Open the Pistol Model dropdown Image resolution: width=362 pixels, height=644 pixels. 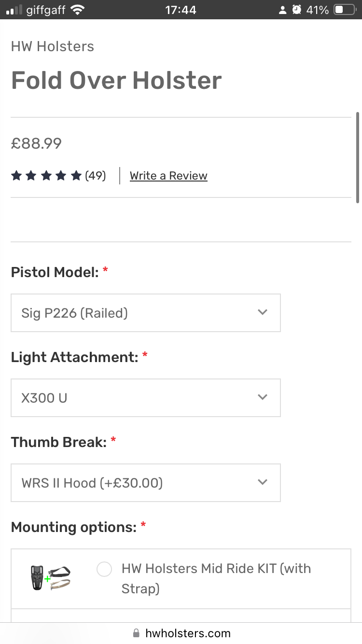pyautogui.click(x=145, y=313)
